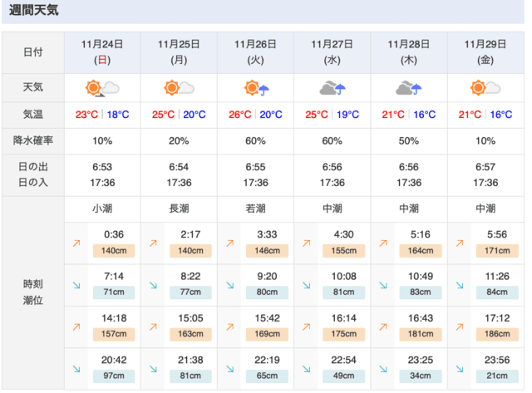
Task: Click the sunny weather icon for November 29
Action: tap(485, 88)
